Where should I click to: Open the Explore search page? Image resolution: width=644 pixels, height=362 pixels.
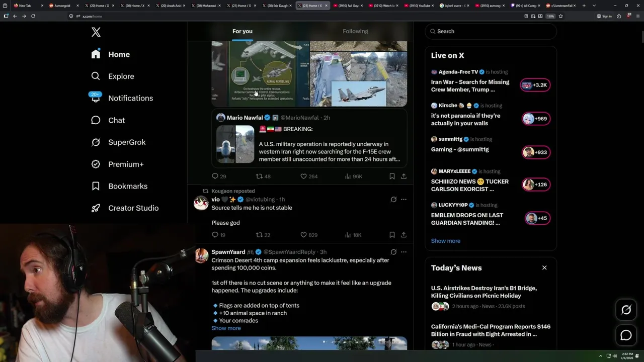113,76
